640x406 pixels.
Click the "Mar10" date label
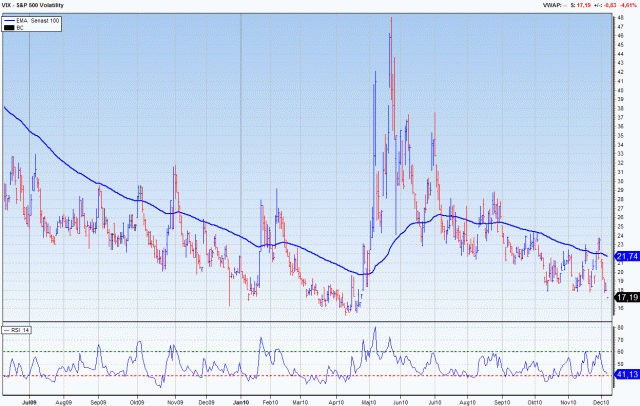300,402
